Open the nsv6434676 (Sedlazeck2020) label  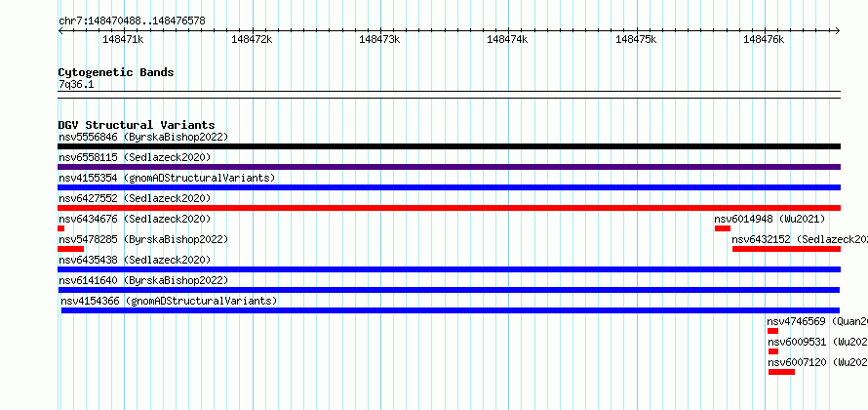135,219
